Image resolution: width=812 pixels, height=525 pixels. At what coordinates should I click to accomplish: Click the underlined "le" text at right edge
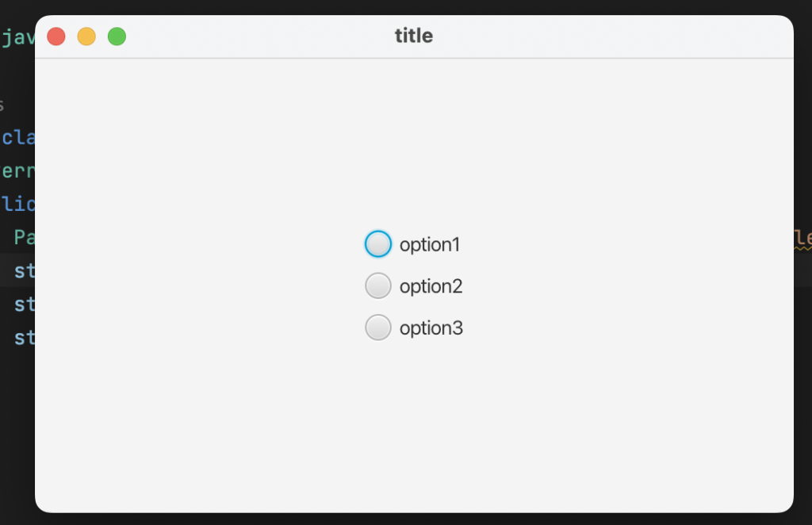(x=802, y=237)
